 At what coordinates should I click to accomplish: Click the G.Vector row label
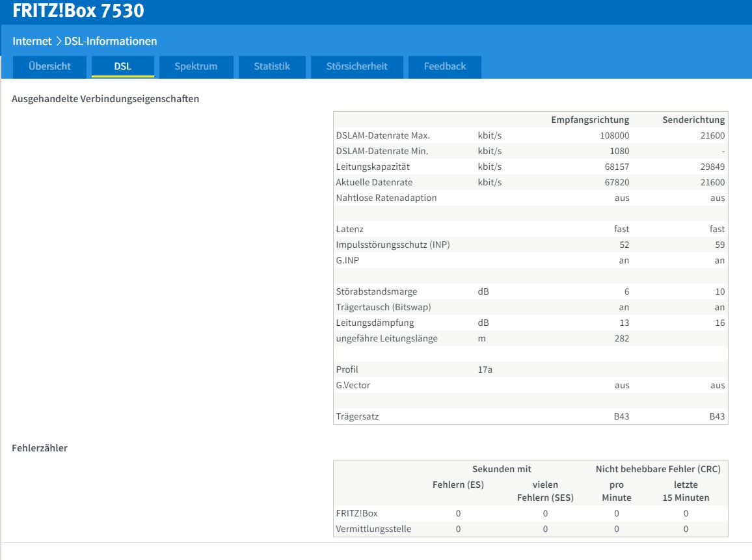[353, 386]
